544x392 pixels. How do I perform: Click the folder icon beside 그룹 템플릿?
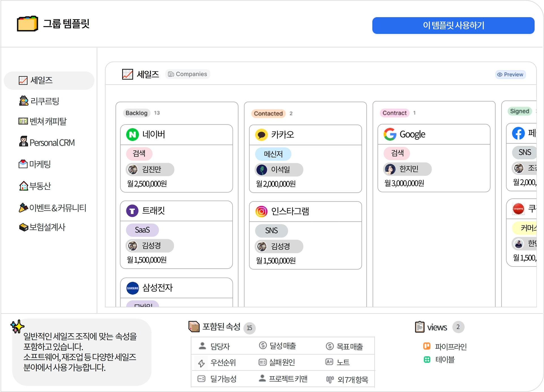click(27, 24)
